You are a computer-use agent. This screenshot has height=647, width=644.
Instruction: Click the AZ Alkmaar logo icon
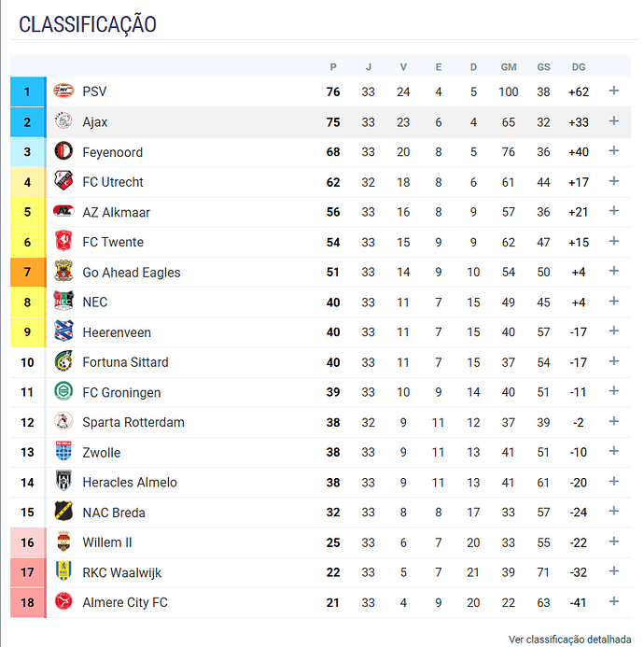[63, 211]
